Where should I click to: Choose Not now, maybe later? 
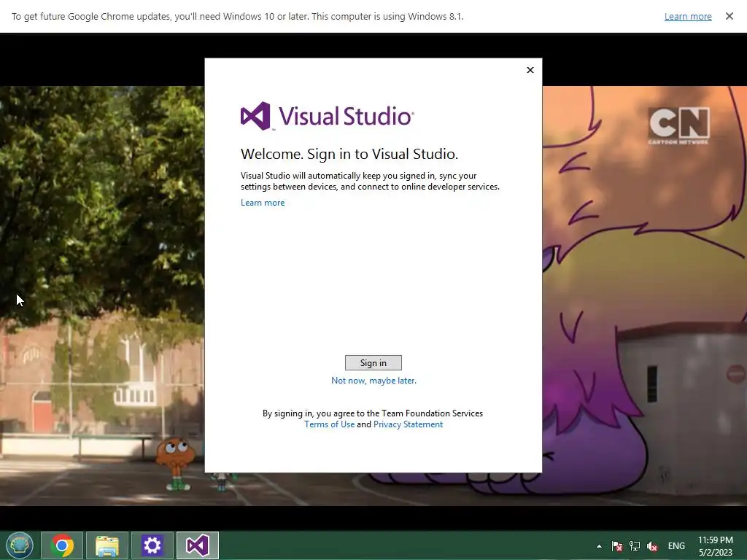373,381
